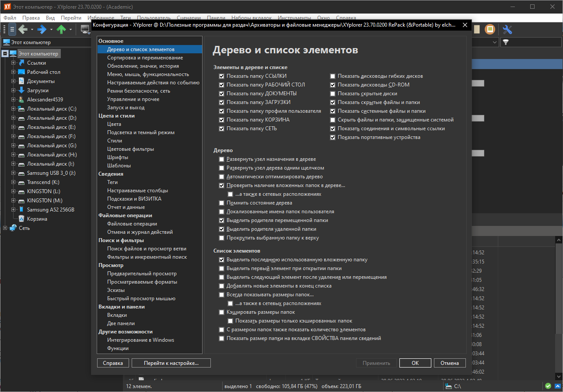Close the Конфигурация dialog
The height and width of the screenshot is (392, 563).
pos(465,25)
